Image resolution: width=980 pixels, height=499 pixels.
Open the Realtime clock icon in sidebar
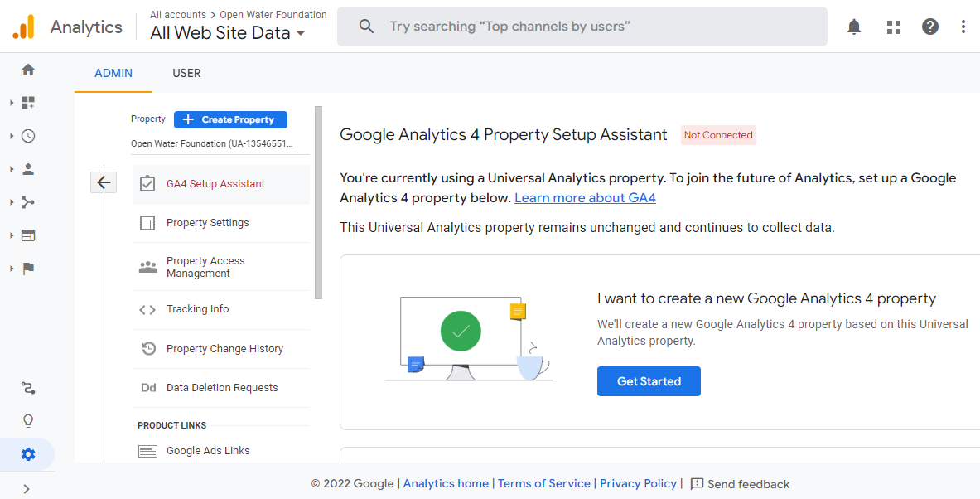click(27, 136)
